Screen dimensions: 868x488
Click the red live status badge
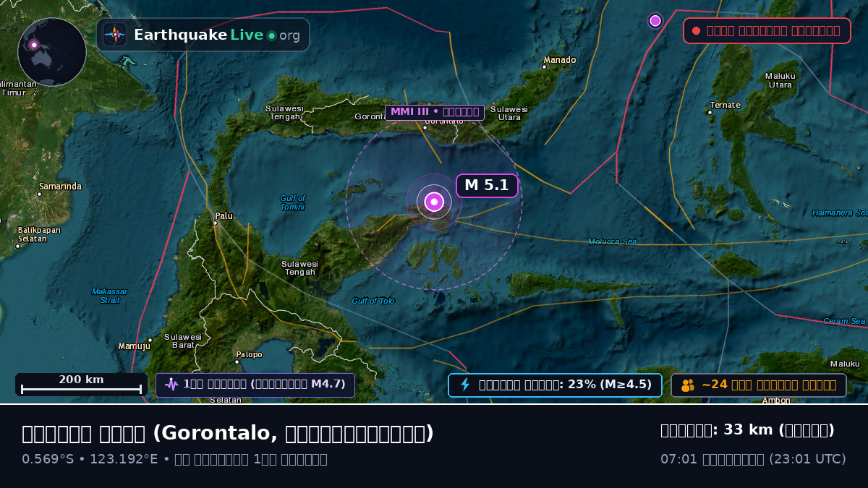tap(767, 31)
